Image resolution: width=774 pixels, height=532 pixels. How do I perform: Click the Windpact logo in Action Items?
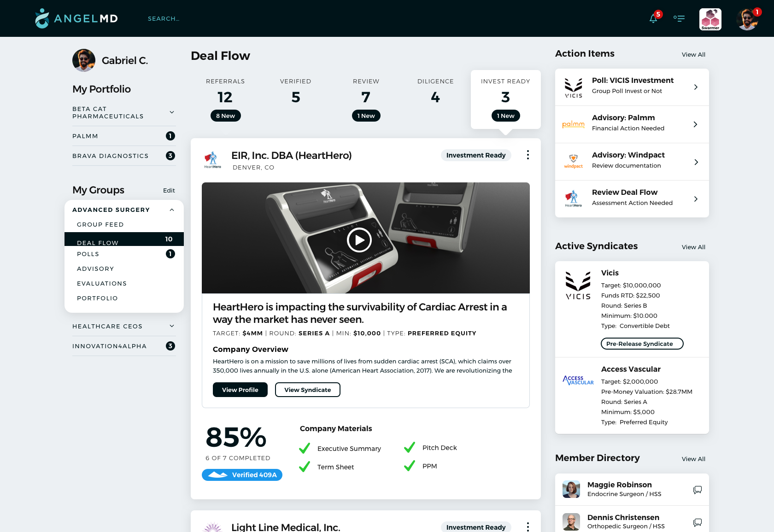coord(574,162)
